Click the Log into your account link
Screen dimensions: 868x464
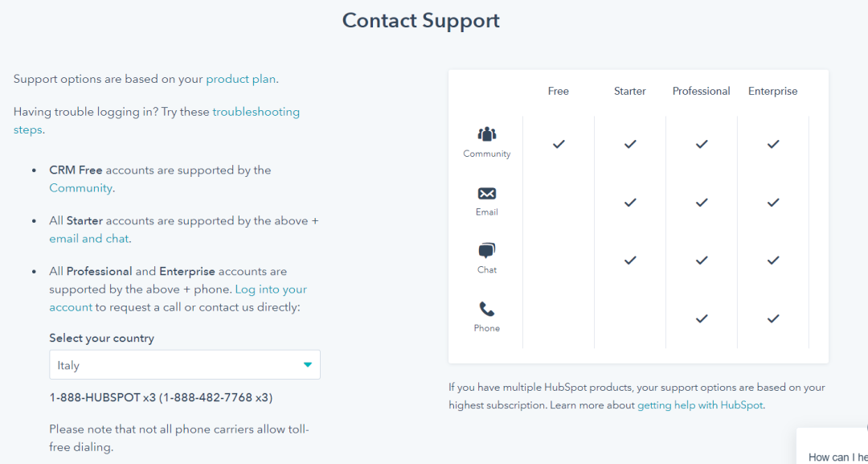[x=271, y=289]
